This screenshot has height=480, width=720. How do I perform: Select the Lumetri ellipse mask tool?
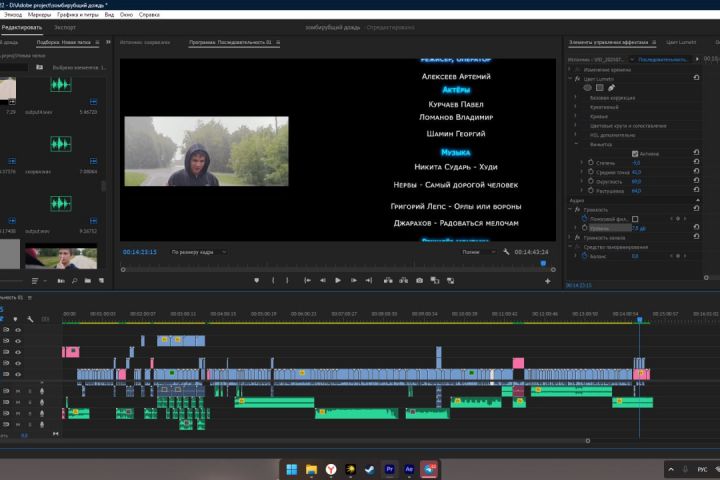[x=587, y=88]
